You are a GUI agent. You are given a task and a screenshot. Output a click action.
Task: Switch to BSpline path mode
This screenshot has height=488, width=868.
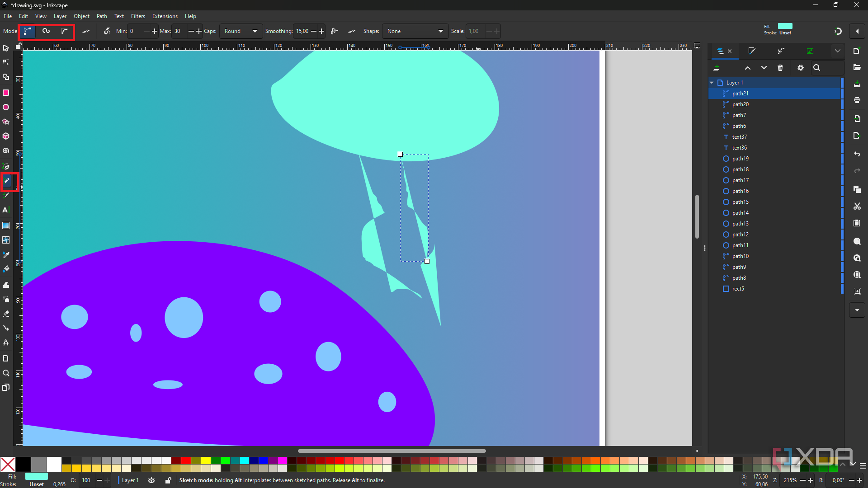(x=65, y=31)
